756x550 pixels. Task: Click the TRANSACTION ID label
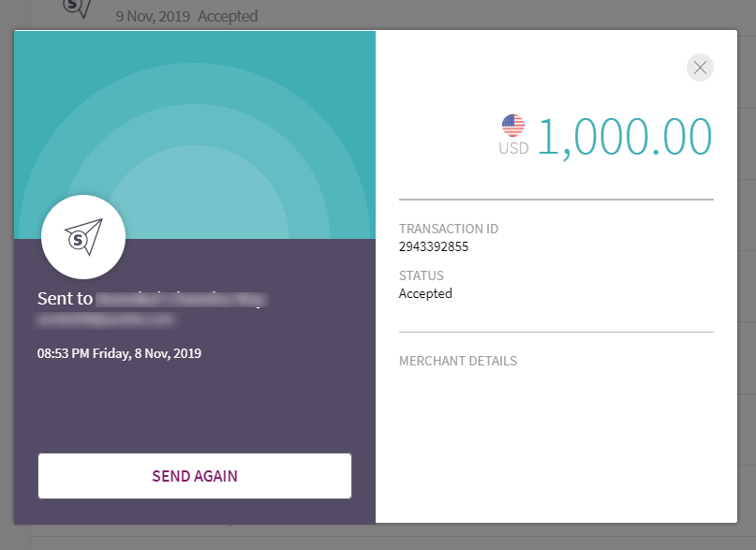pos(448,229)
